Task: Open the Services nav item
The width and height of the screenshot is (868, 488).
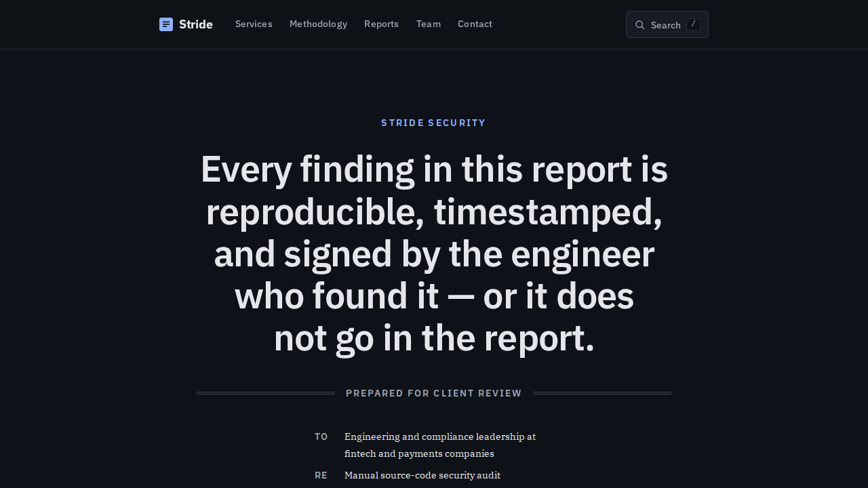Action: pyautogui.click(x=254, y=24)
